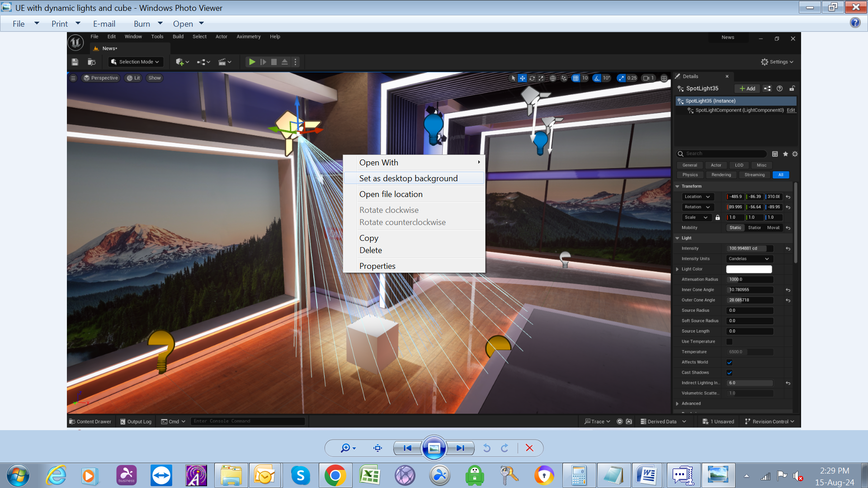Collapse the Transform section
868x488 pixels.
677,186
